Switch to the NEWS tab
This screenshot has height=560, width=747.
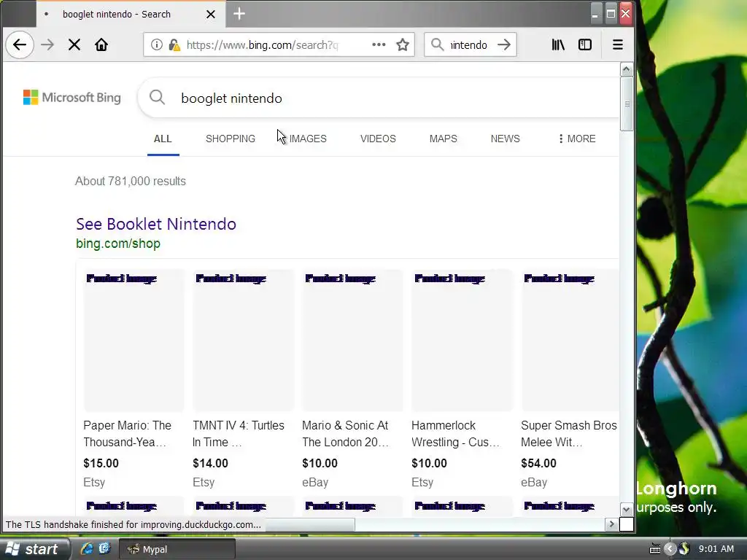505,139
